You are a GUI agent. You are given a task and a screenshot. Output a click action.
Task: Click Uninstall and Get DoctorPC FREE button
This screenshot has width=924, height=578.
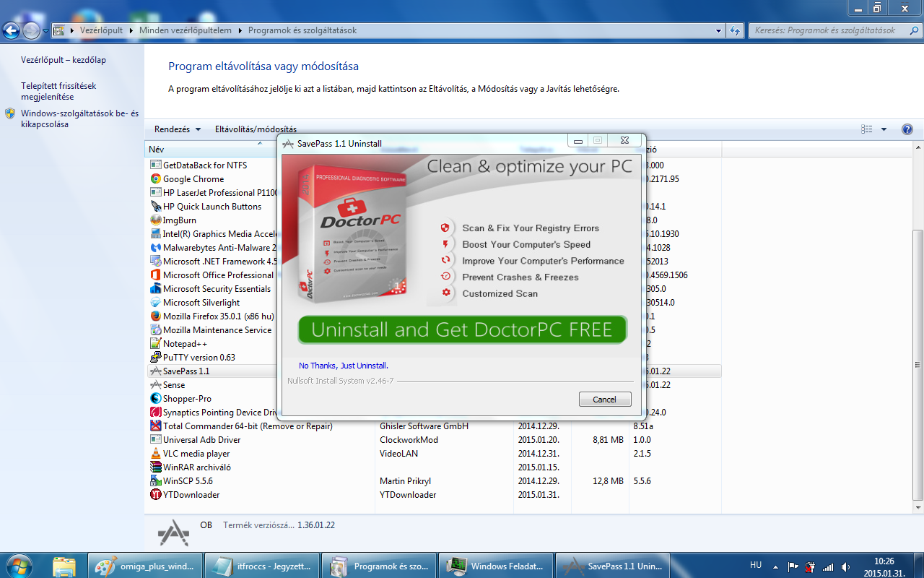pos(462,330)
